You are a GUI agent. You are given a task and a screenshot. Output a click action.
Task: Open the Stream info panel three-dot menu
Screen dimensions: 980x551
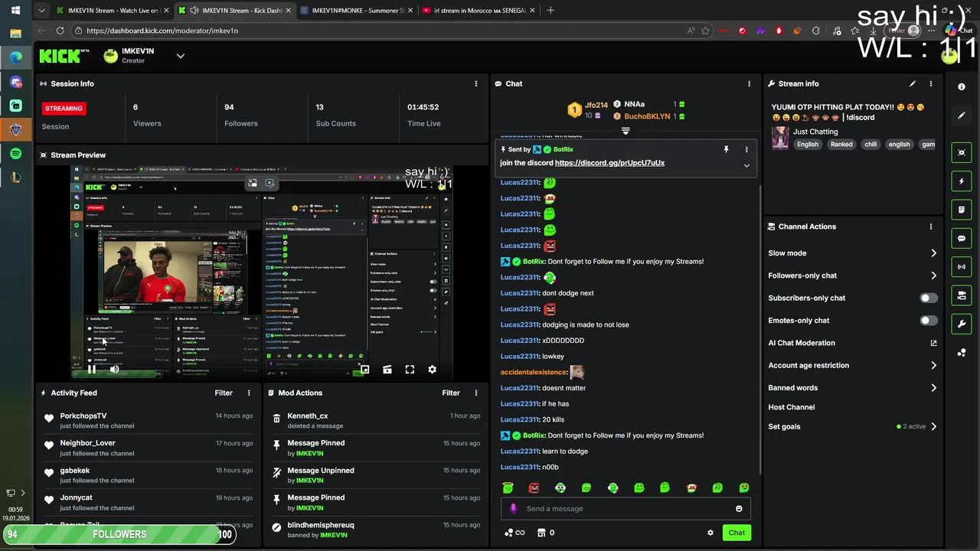[931, 83]
